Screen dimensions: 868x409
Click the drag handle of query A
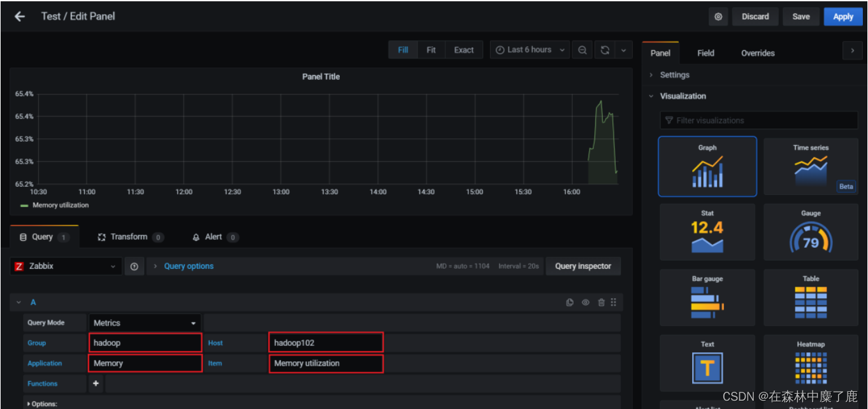pos(613,303)
